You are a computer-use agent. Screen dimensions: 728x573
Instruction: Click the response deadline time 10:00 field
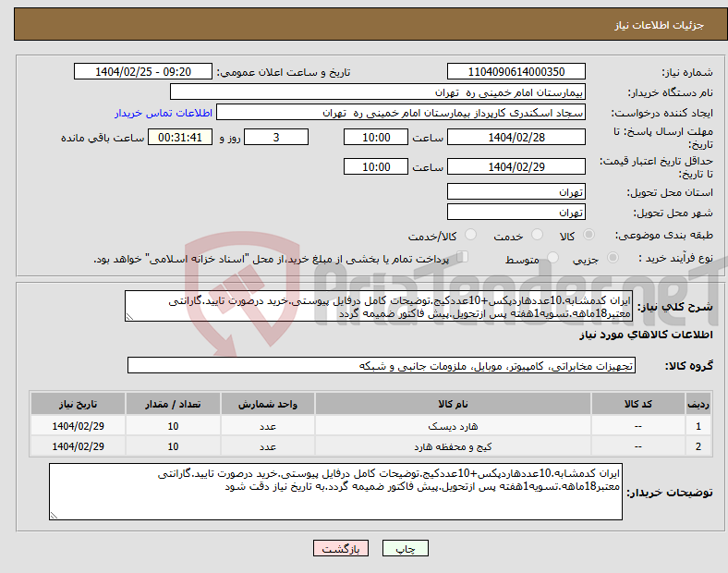376,138
